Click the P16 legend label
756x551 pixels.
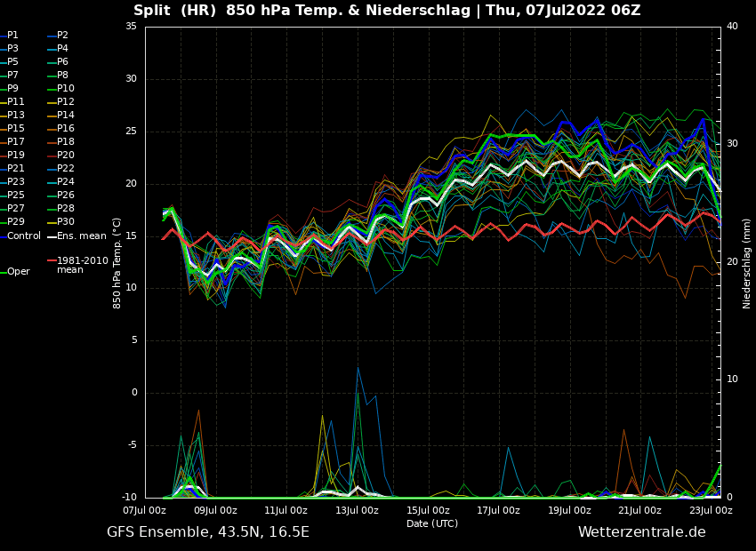coord(66,129)
